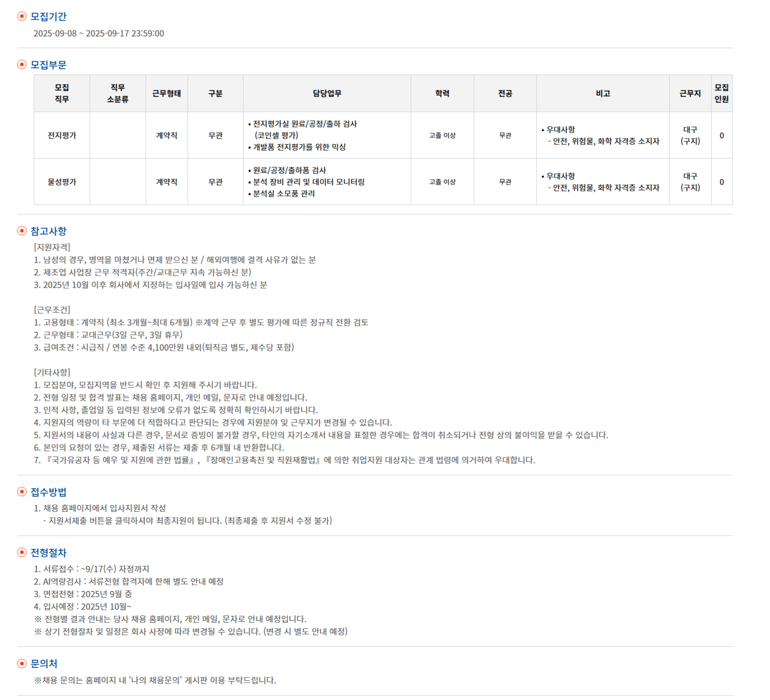Click the 비고 column header

pos(603,93)
